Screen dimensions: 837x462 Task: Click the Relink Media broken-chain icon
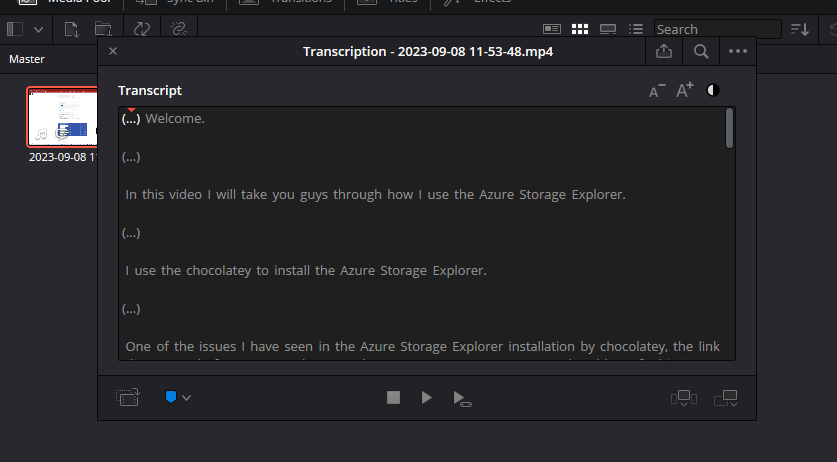[178, 29]
